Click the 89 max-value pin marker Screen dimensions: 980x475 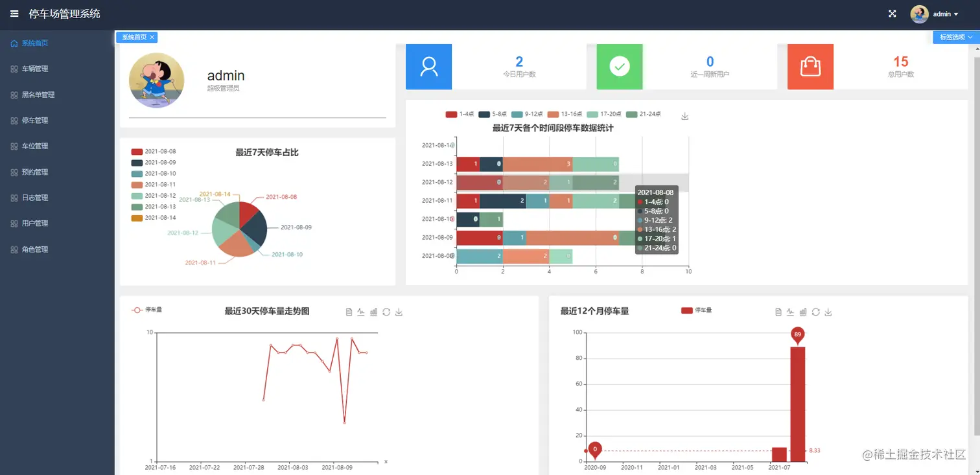[798, 335]
